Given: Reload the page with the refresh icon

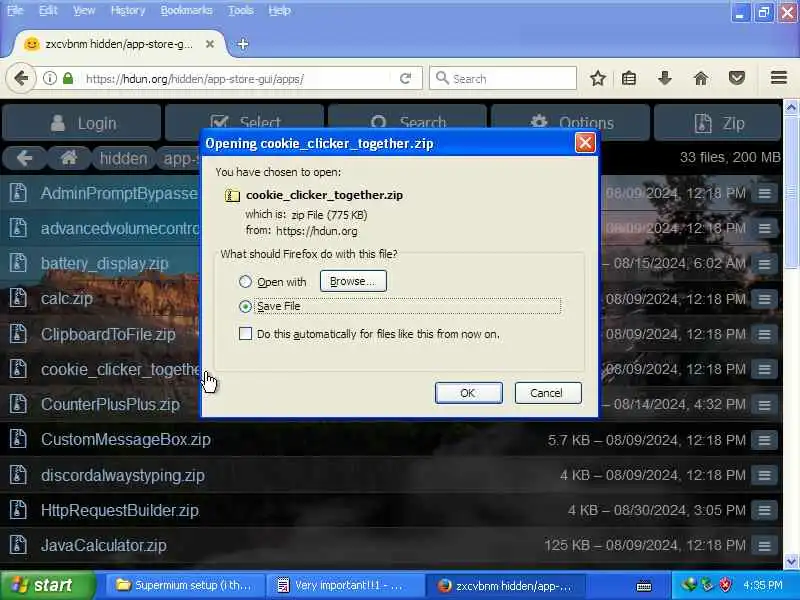Looking at the screenshot, I should 406,79.
